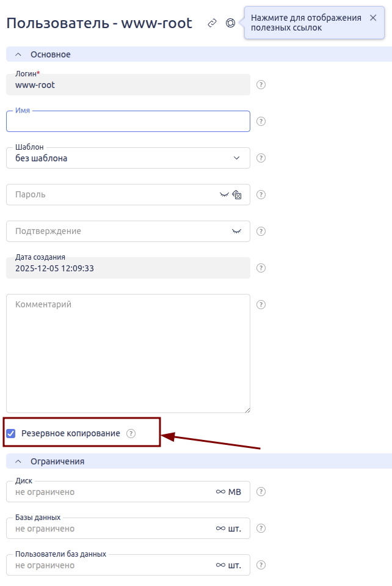Uncheck the Резервное копирование checkbox

(11, 433)
